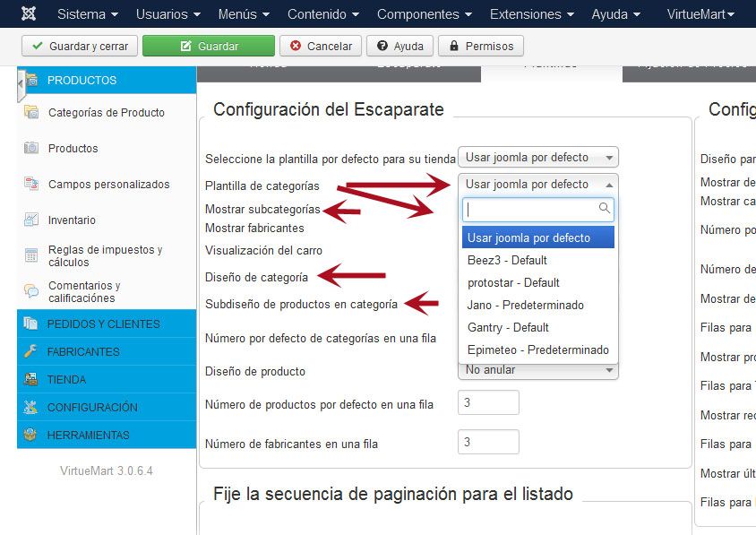Viewport: 756px width, 535px height.
Task: Click the Campos personalizados icon
Action: click(31, 184)
